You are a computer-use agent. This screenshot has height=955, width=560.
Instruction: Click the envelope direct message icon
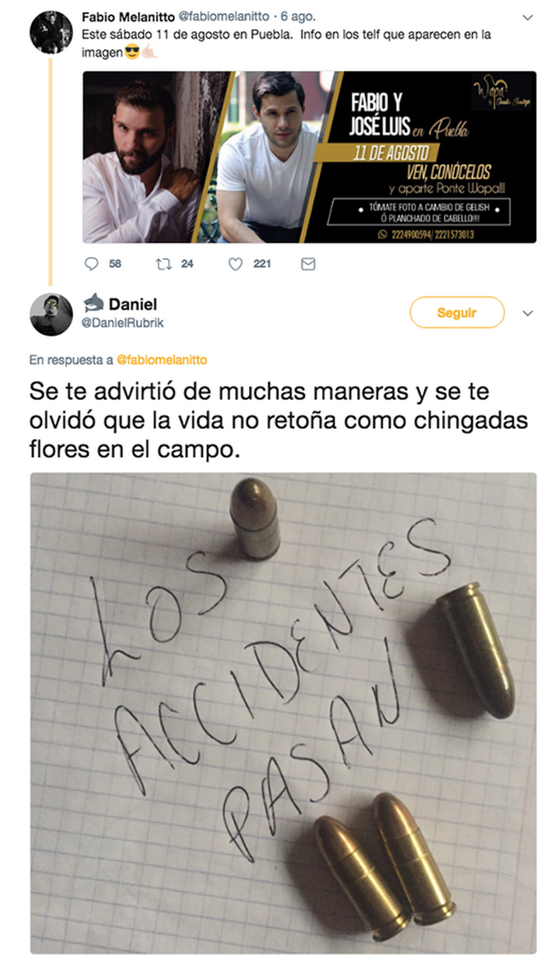tap(308, 265)
